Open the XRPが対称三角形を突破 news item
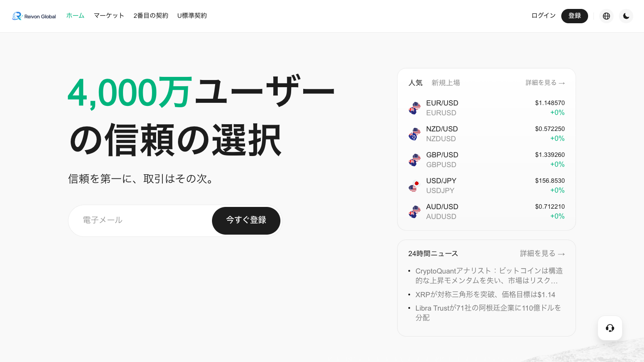Viewport: 644px width, 362px height. click(x=485, y=295)
